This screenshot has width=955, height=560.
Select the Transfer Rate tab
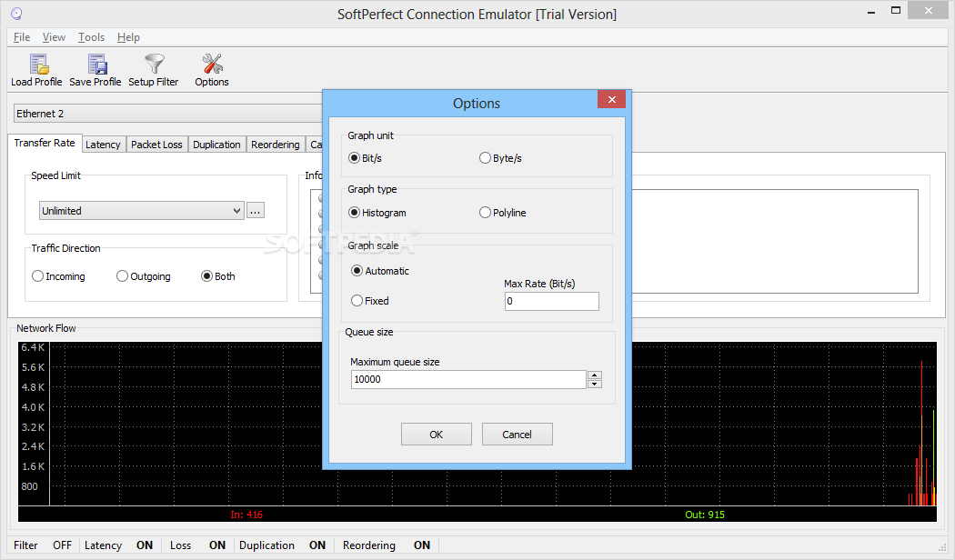click(x=45, y=143)
